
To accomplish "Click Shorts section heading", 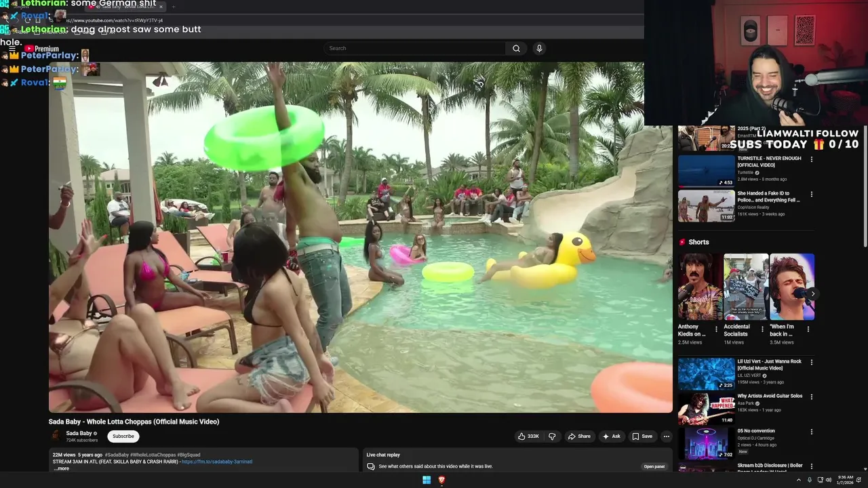I will [x=698, y=242].
